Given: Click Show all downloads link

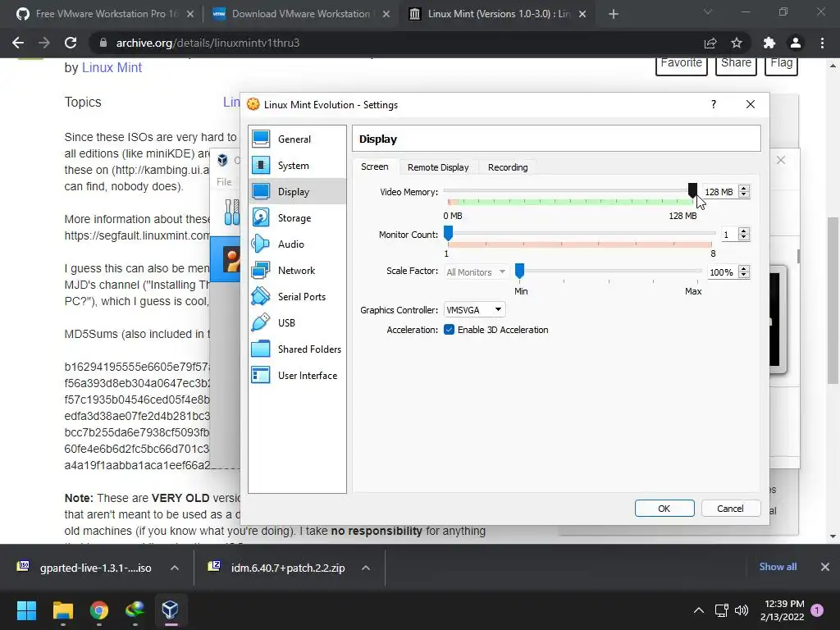Looking at the screenshot, I should pos(778,567).
